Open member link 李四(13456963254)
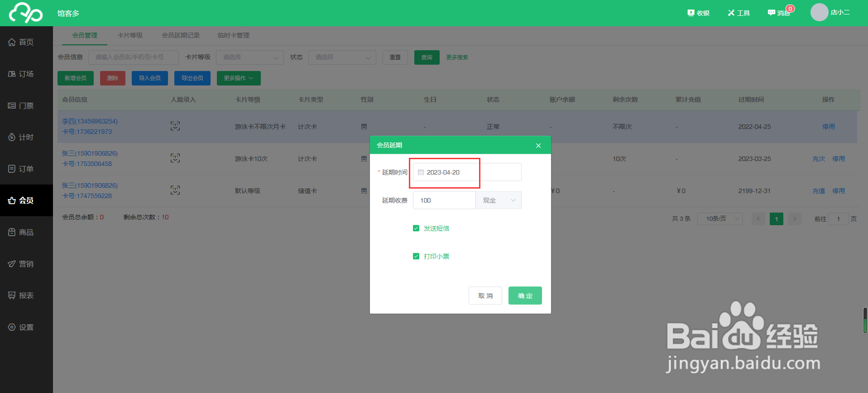Image resolution: width=868 pixels, height=393 pixels. pyautogui.click(x=90, y=121)
